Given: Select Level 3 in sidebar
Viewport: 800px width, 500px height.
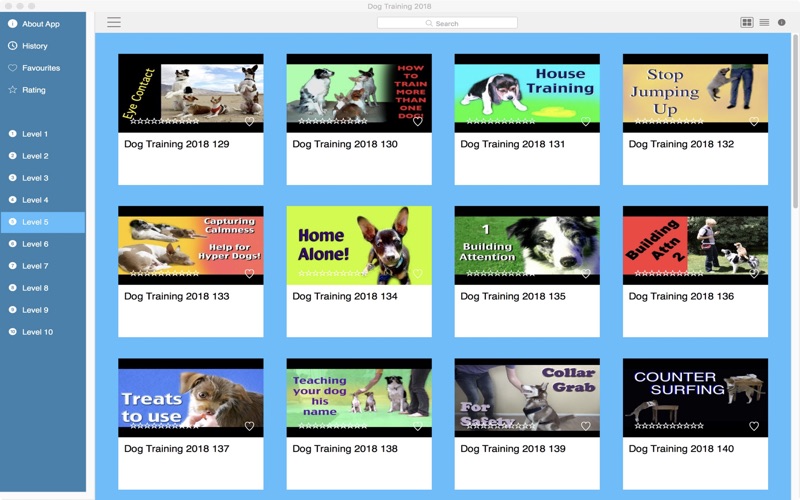Looking at the screenshot, I should (x=43, y=178).
